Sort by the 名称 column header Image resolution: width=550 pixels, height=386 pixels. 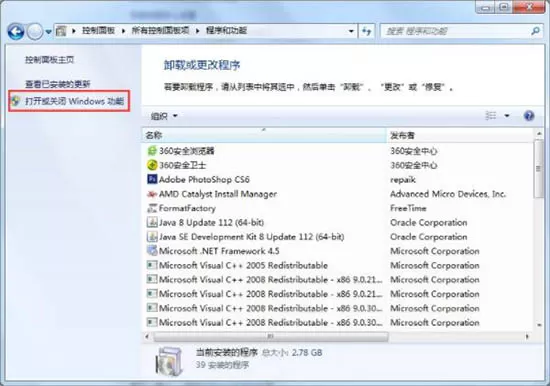[x=264, y=135]
